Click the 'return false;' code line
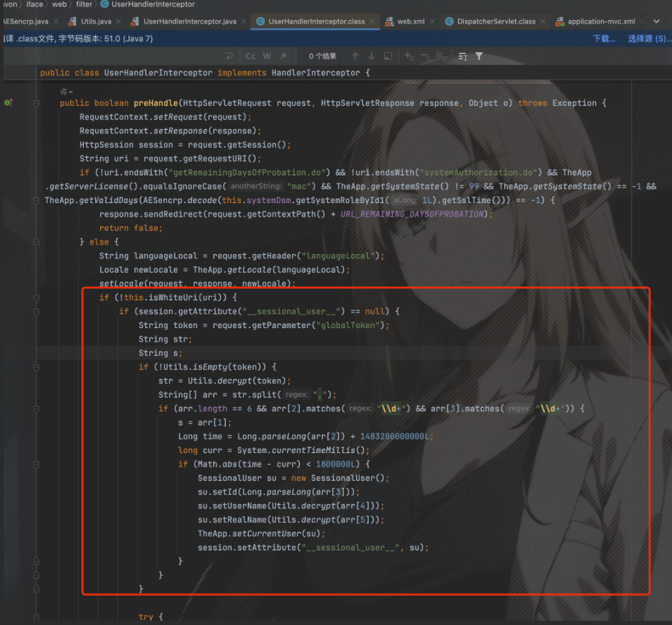The width and height of the screenshot is (672, 625). coord(131,228)
